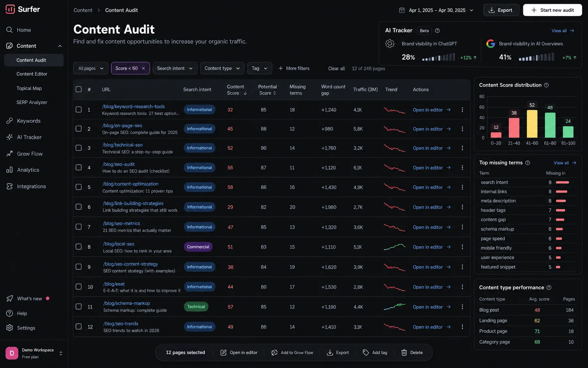Collapse the Content section in sidebar
The height and width of the screenshot is (368, 588).
(x=60, y=46)
